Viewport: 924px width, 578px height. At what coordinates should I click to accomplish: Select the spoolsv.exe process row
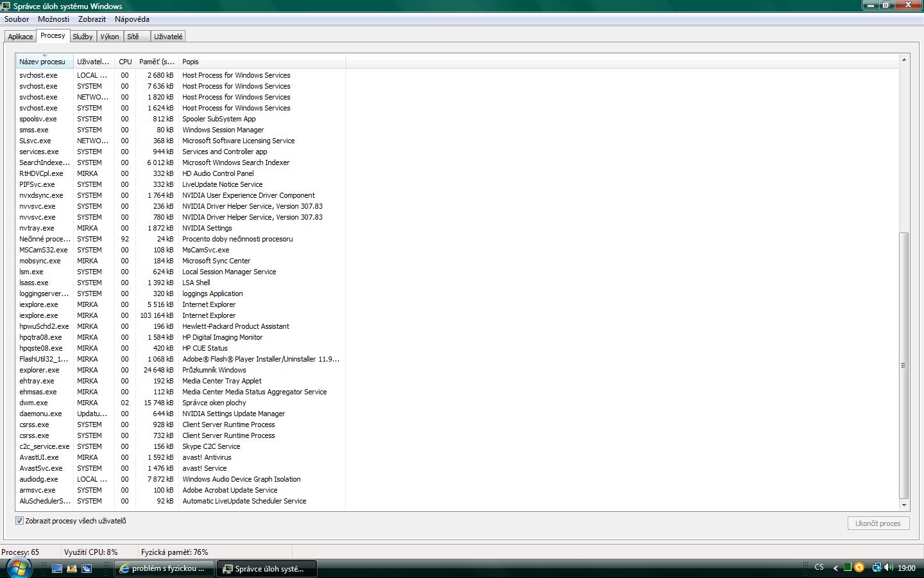[180, 119]
